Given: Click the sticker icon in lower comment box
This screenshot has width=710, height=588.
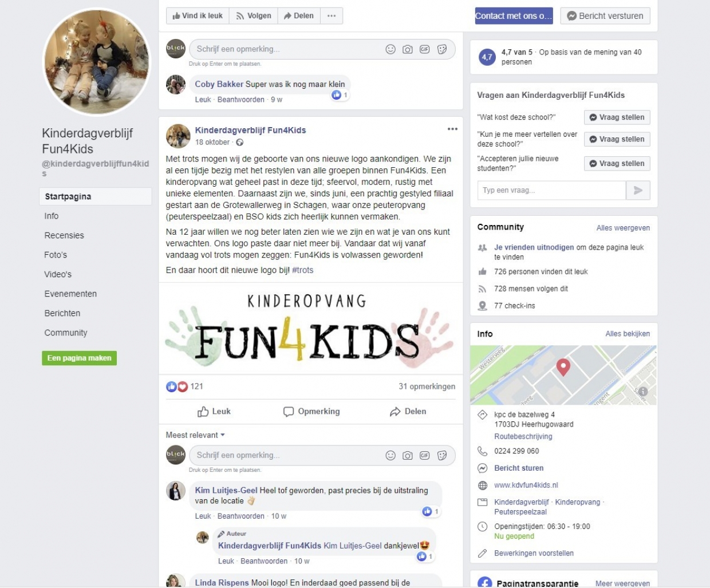Looking at the screenshot, I should pos(442,455).
